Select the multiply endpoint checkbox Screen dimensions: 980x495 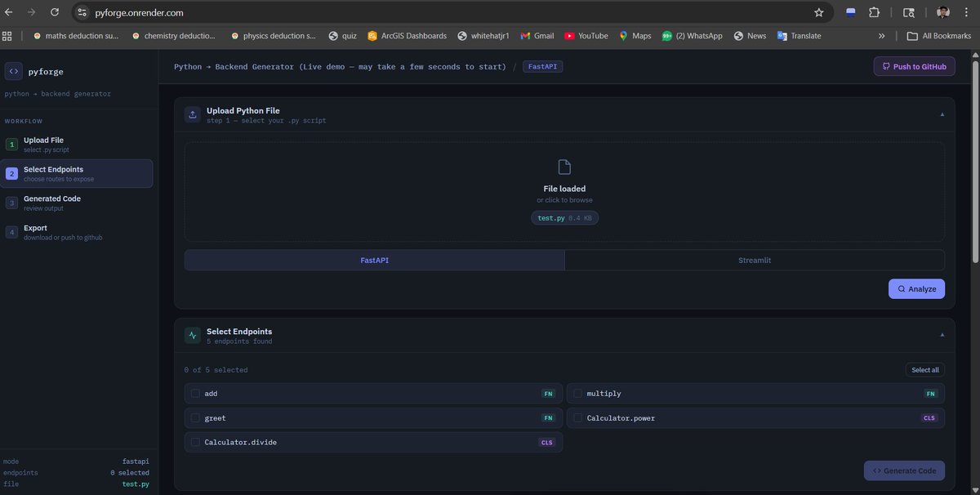[x=577, y=394]
